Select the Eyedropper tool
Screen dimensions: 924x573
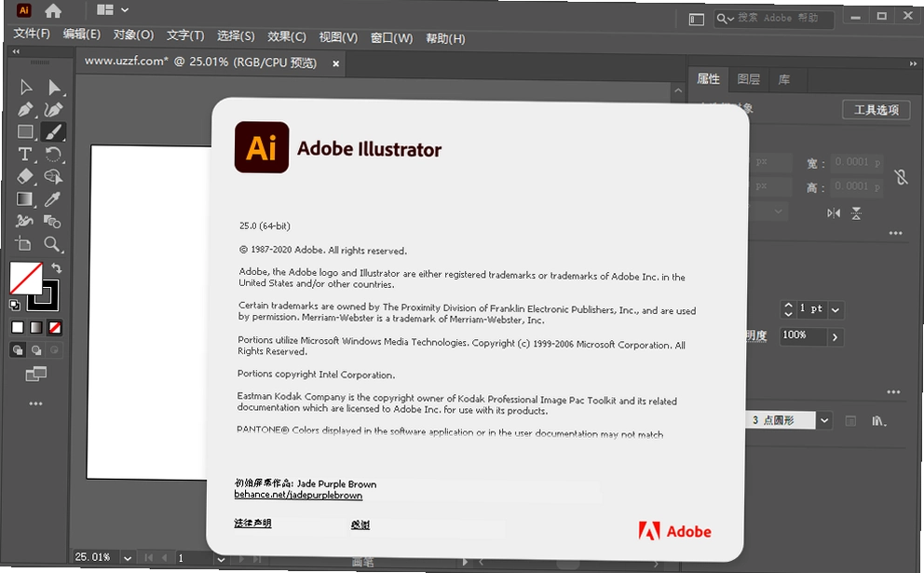pyautogui.click(x=52, y=199)
